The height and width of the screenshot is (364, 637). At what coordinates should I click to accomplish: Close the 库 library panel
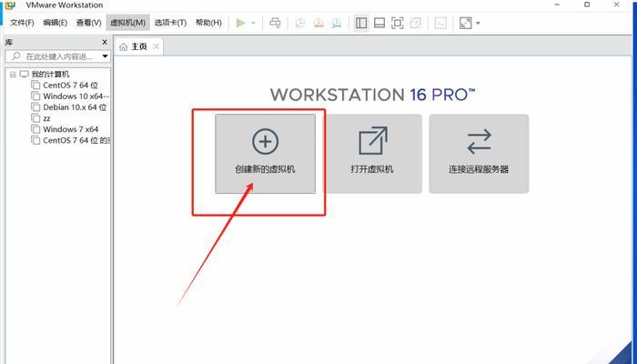point(105,42)
